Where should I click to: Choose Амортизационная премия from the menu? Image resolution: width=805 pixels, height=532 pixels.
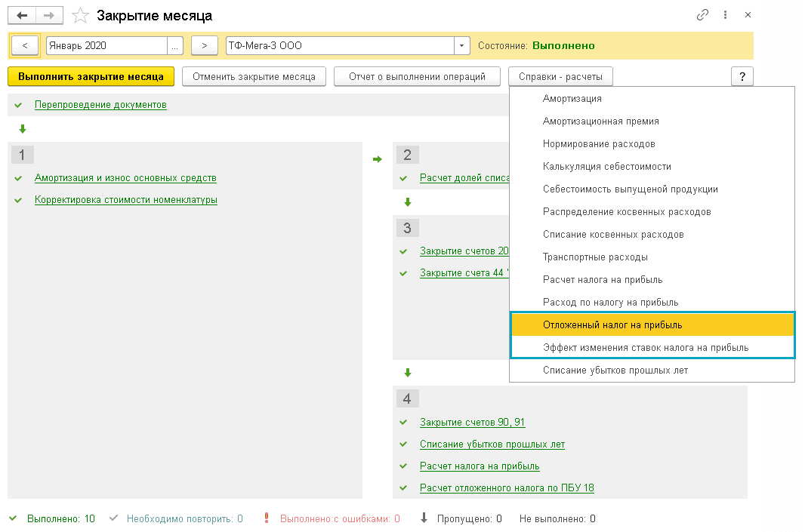(600, 121)
